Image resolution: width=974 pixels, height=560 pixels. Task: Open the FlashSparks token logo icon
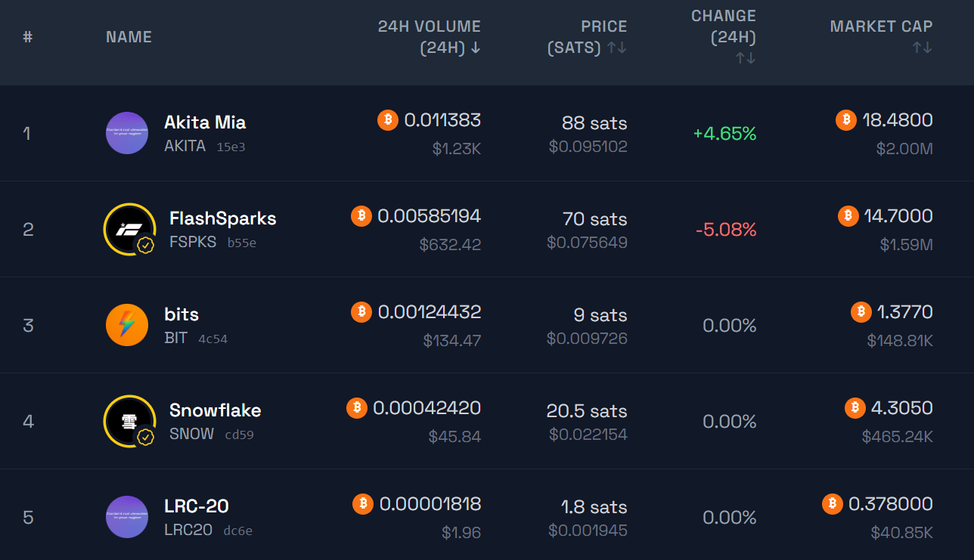[x=130, y=229]
